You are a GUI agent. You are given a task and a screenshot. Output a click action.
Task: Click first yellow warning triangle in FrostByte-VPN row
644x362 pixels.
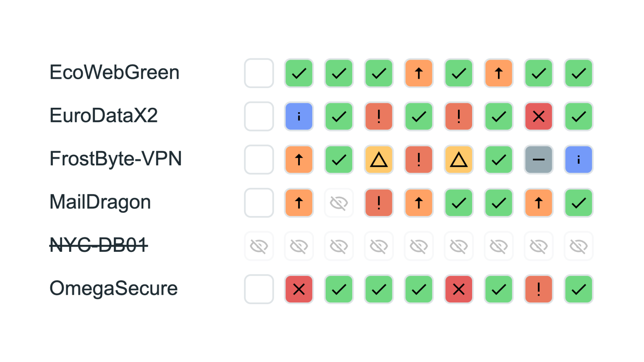tap(379, 160)
